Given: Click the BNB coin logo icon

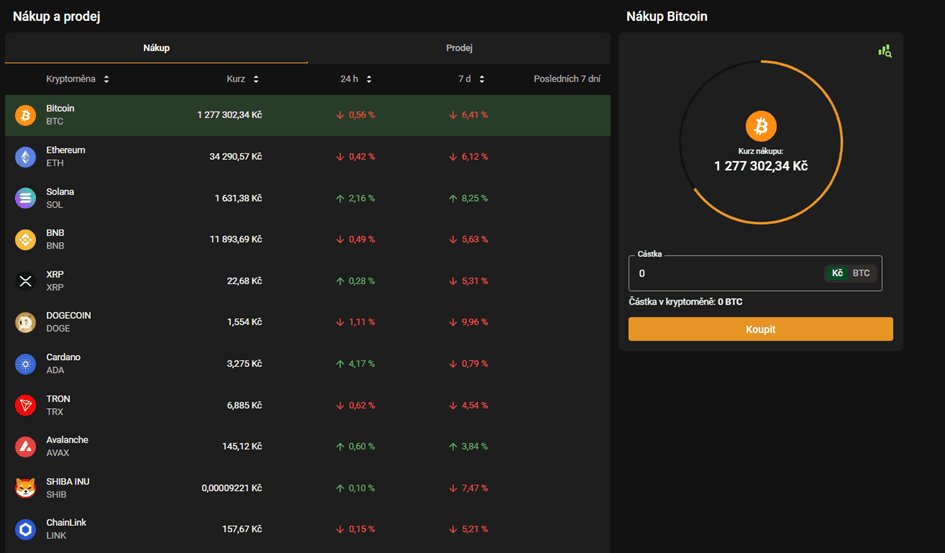Looking at the screenshot, I should [x=25, y=239].
